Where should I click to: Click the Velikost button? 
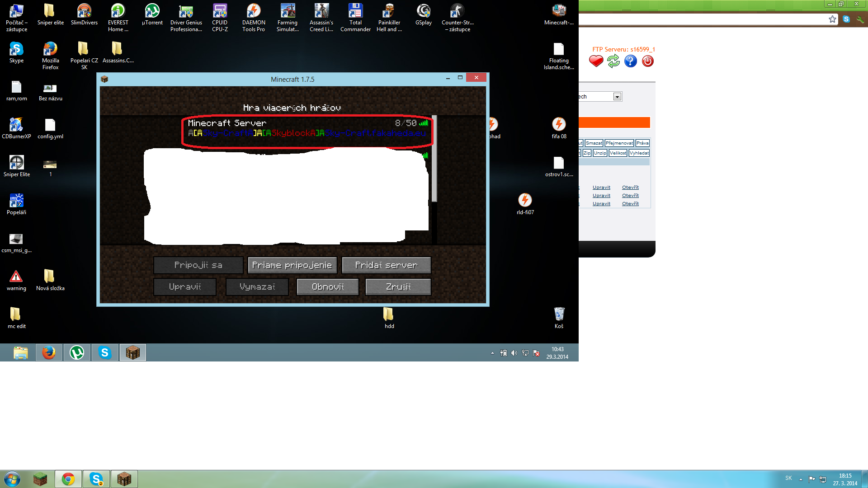pyautogui.click(x=618, y=153)
